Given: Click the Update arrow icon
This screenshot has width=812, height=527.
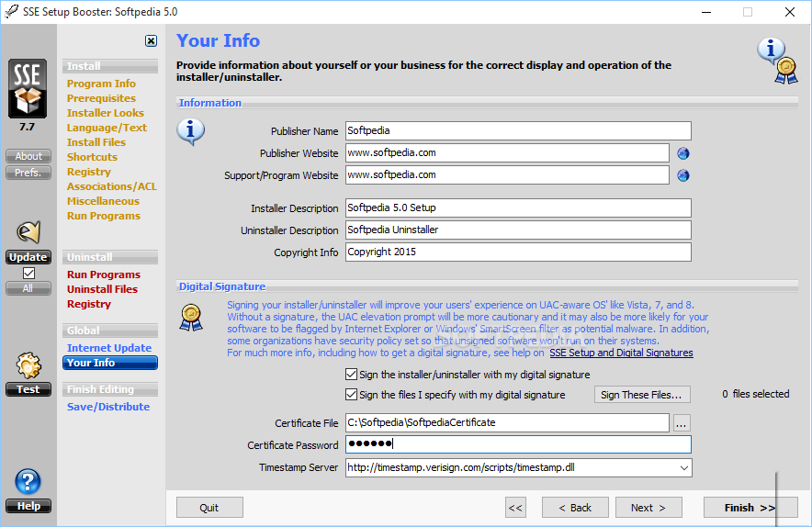Looking at the screenshot, I should pyautogui.click(x=28, y=232).
